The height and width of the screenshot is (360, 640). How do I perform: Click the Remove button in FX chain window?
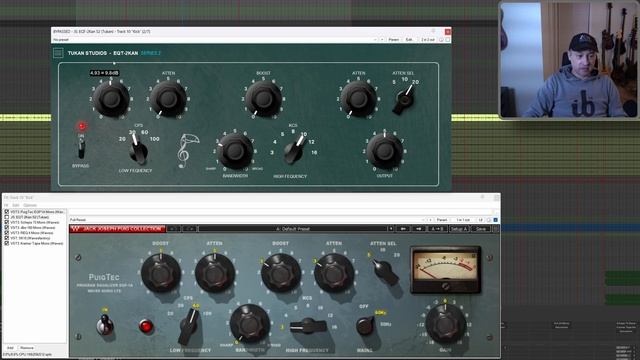click(27, 348)
